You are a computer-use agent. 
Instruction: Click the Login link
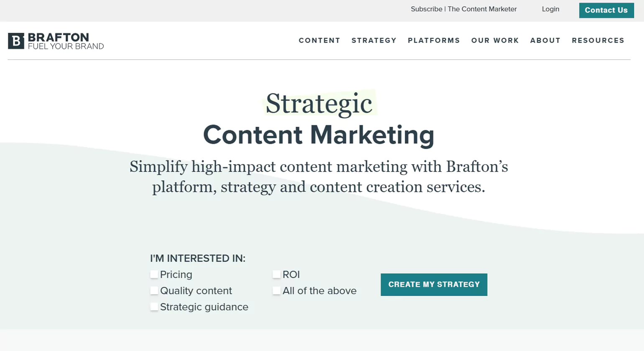coord(550,9)
